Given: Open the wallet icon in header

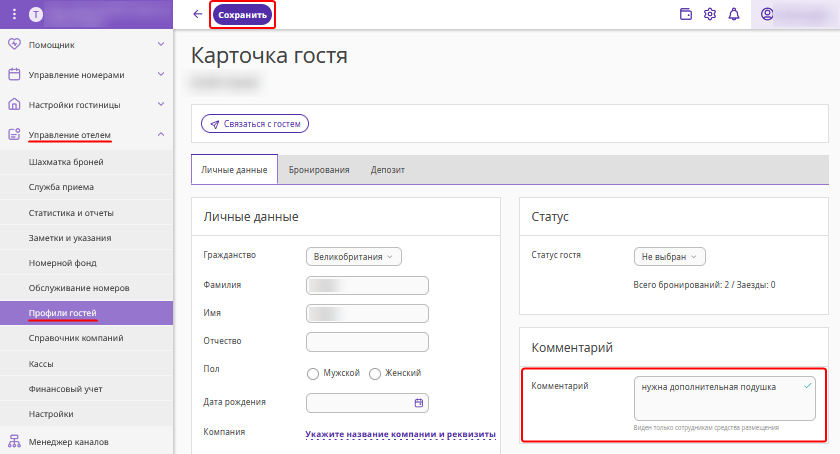Looking at the screenshot, I should (686, 14).
